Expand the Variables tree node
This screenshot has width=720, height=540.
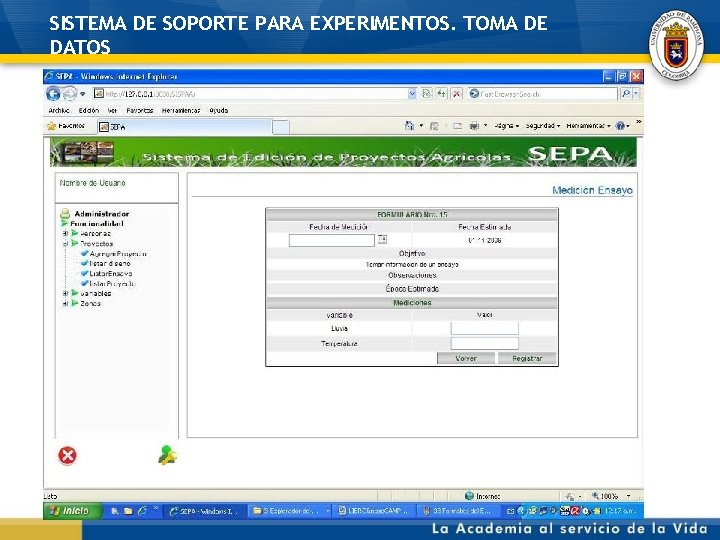click(65, 293)
